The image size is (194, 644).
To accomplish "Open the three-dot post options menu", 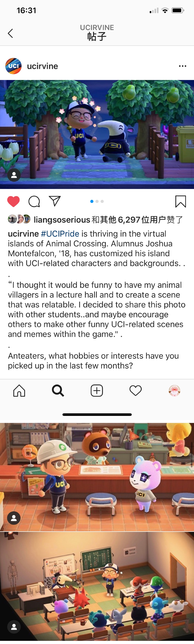I will pyautogui.click(x=183, y=66).
